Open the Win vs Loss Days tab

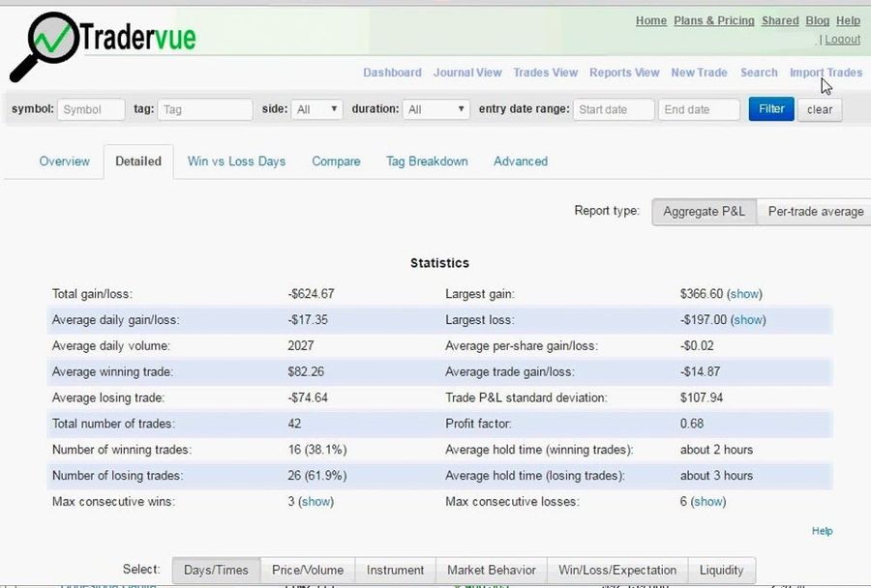tap(235, 161)
